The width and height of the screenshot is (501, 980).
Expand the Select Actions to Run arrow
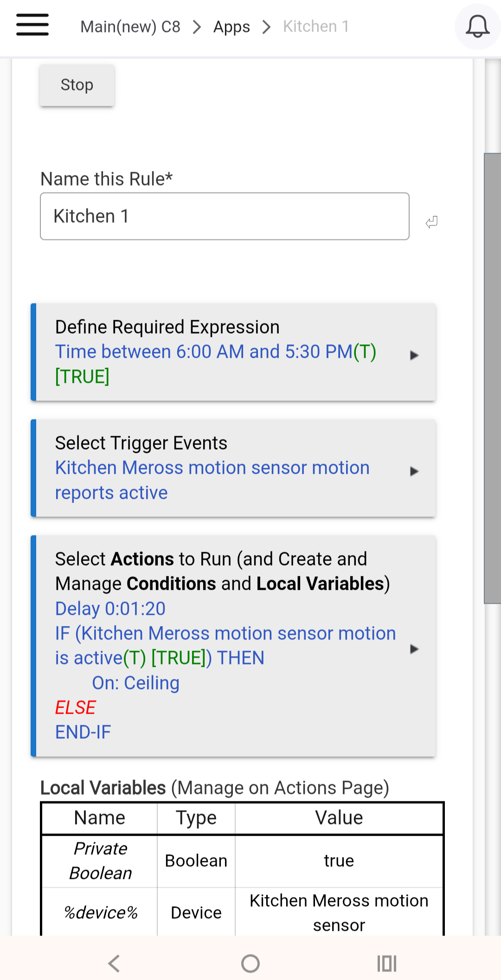(x=414, y=649)
